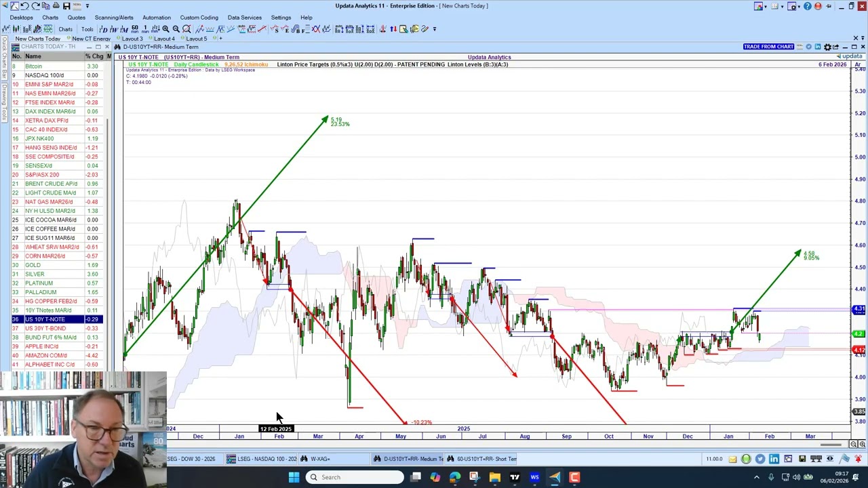Viewport: 868px width, 488px height.
Task: Switch to the LSEG - NASDAQ 100 window tab
Action: 262,459
